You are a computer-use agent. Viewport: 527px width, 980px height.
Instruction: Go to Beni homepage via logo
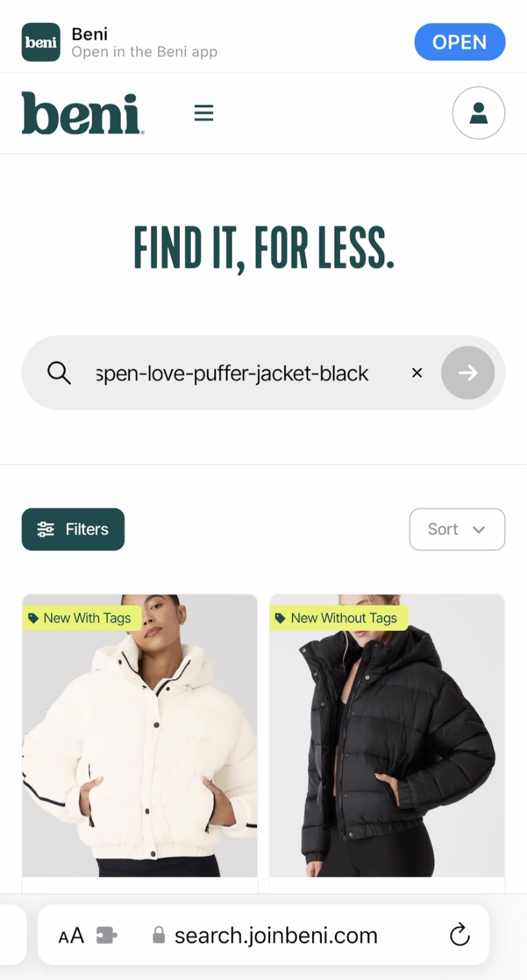click(82, 114)
